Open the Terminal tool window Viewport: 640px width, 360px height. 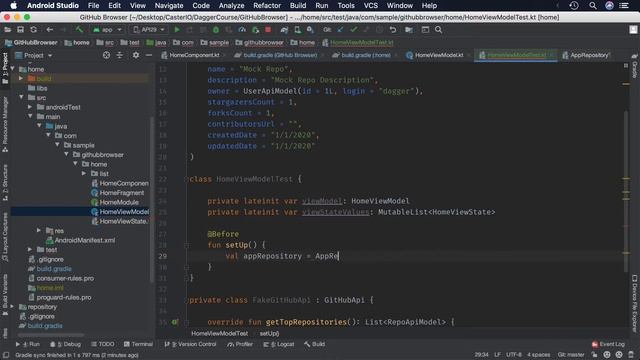[138, 344]
